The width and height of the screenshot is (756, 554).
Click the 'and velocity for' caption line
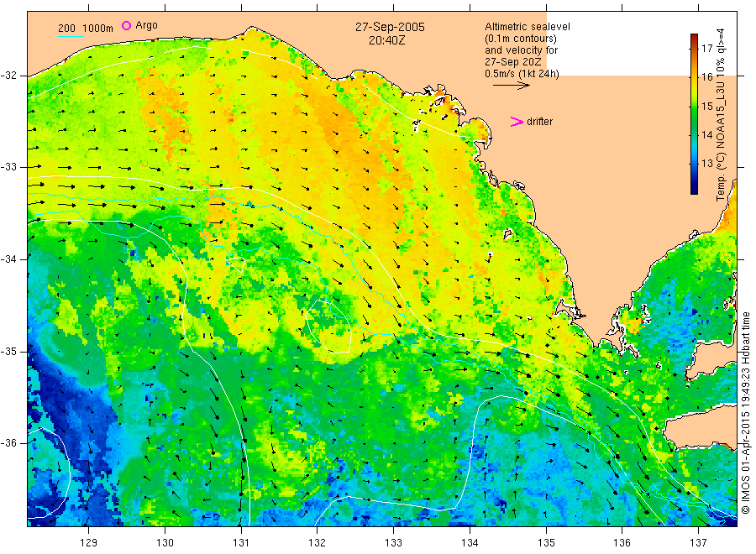click(521, 50)
